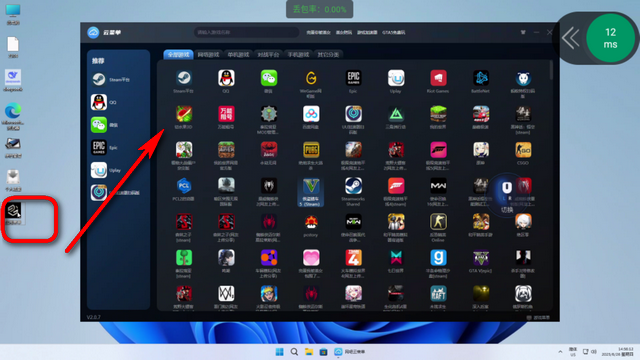
Task: Switch to the 单机游戏 tab
Action: point(238,54)
